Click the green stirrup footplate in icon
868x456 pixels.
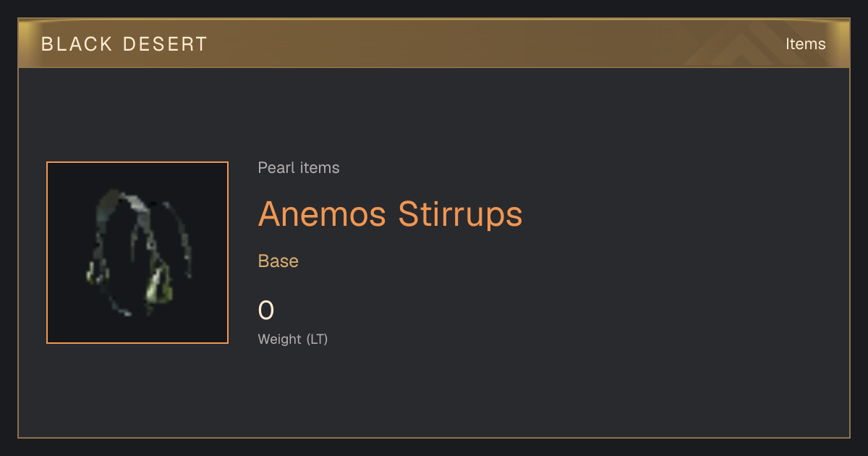coord(161,285)
